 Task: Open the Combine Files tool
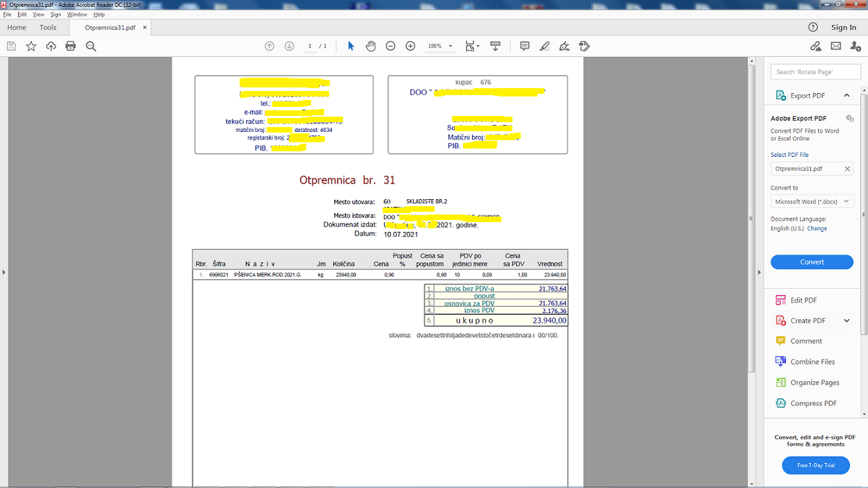[812, 362]
